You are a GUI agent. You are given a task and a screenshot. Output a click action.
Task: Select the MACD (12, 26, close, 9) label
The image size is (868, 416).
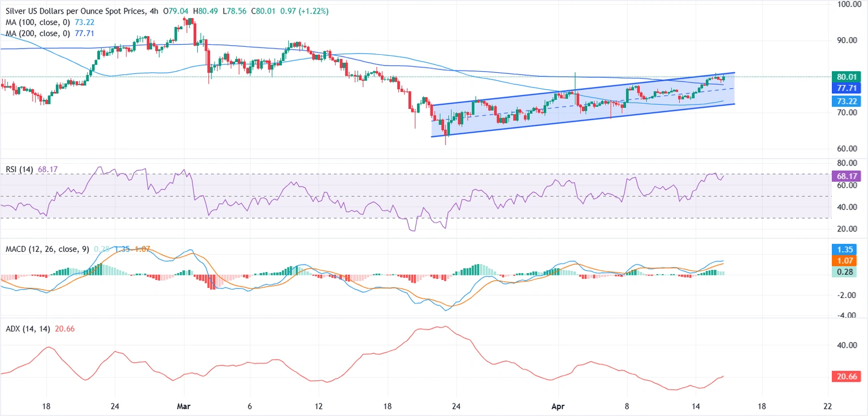[x=44, y=248]
